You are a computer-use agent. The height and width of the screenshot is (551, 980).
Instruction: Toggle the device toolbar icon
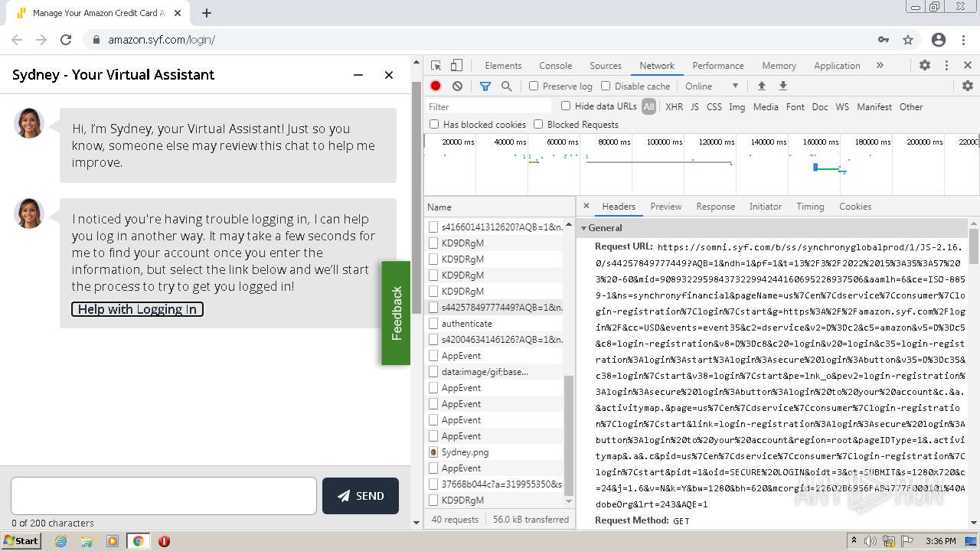[456, 66]
